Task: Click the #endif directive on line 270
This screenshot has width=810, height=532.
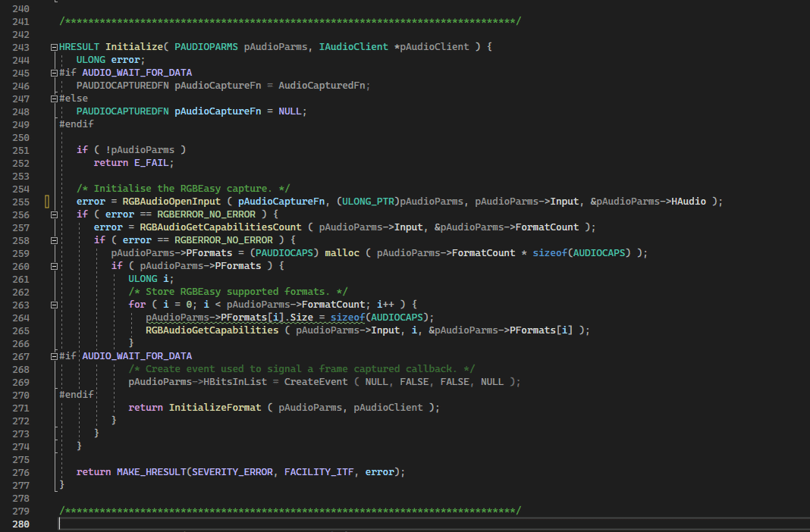Action: [x=77, y=396]
